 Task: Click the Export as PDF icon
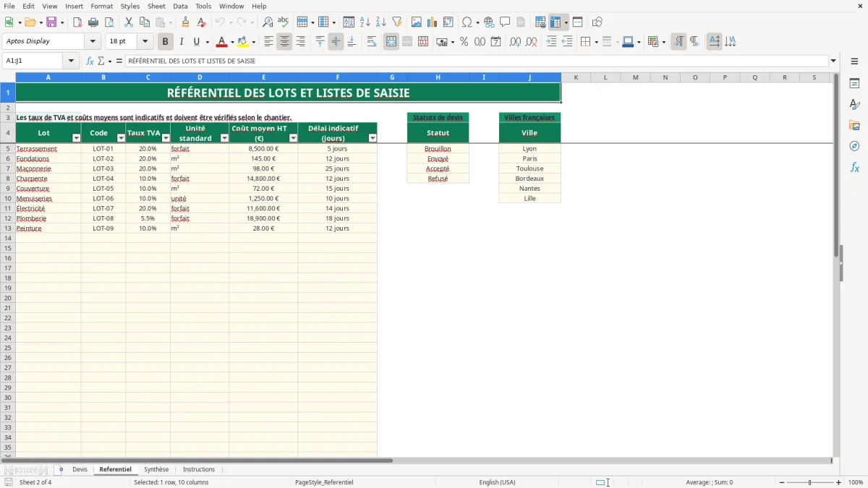(x=77, y=22)
